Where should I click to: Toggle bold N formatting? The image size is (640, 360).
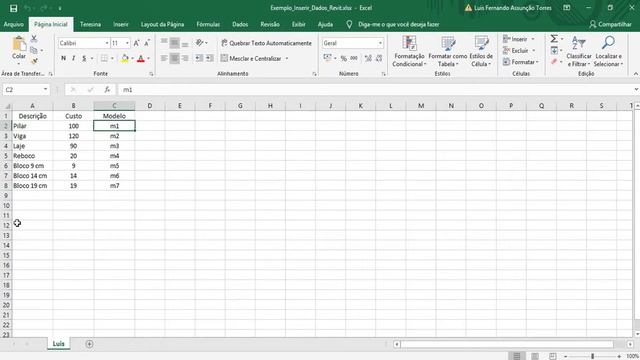click(63, 58)
